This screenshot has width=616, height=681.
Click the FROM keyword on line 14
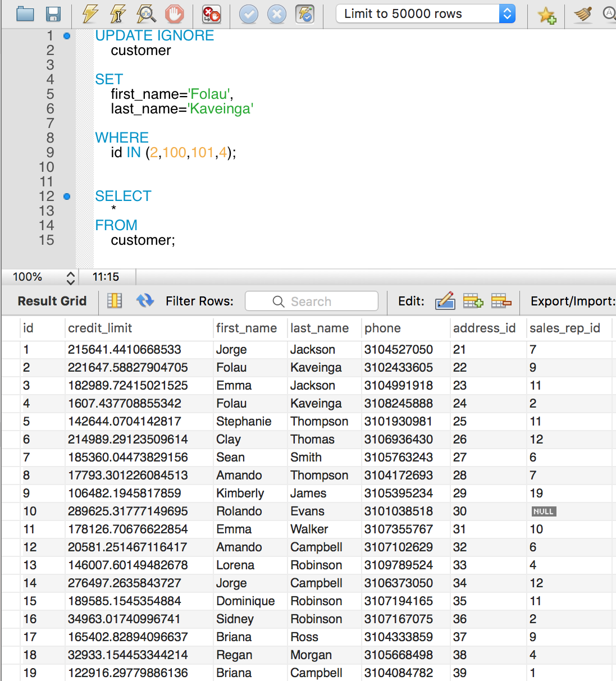(x=116, y=226)
